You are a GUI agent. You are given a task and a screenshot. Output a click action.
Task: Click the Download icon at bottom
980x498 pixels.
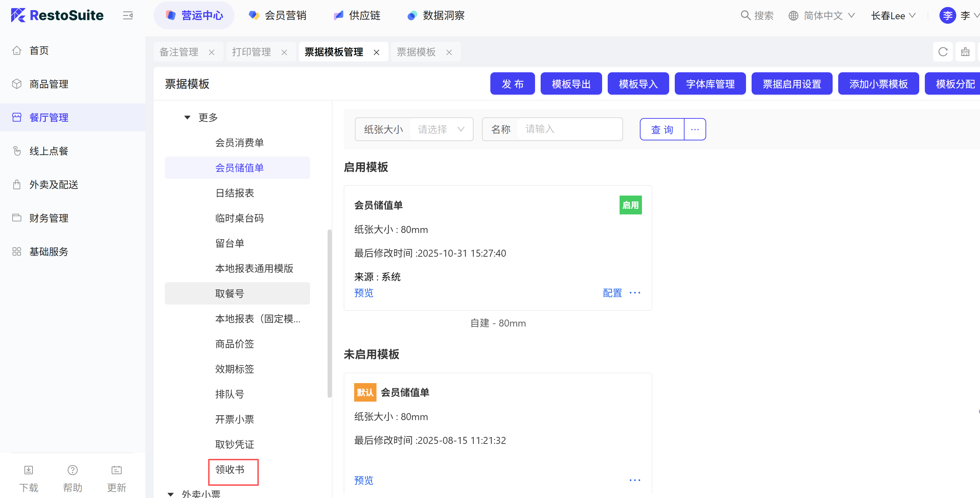coord(29,470)
